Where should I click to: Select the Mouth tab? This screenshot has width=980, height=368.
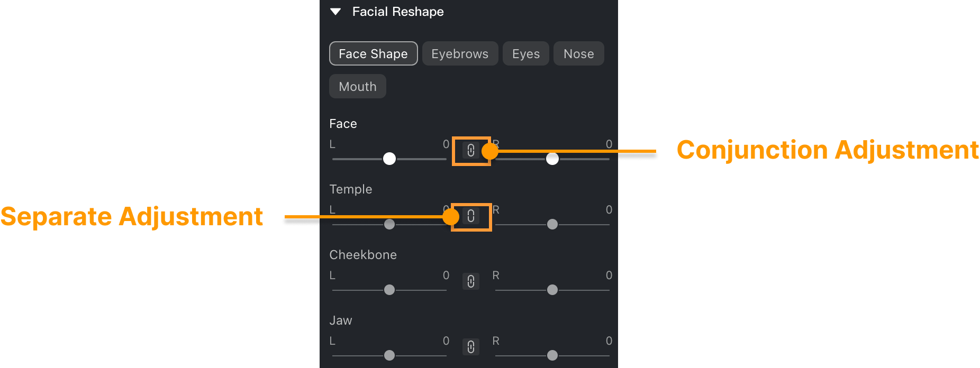(358, 87)
